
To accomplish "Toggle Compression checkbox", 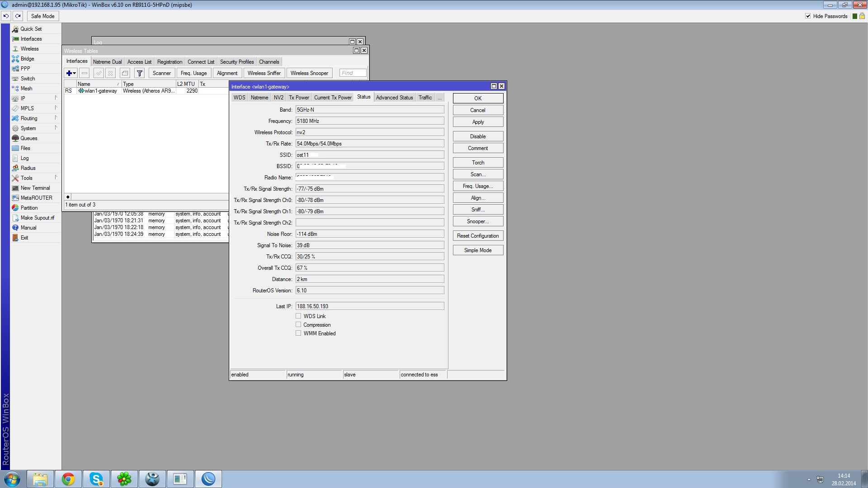I will (298, 324).
